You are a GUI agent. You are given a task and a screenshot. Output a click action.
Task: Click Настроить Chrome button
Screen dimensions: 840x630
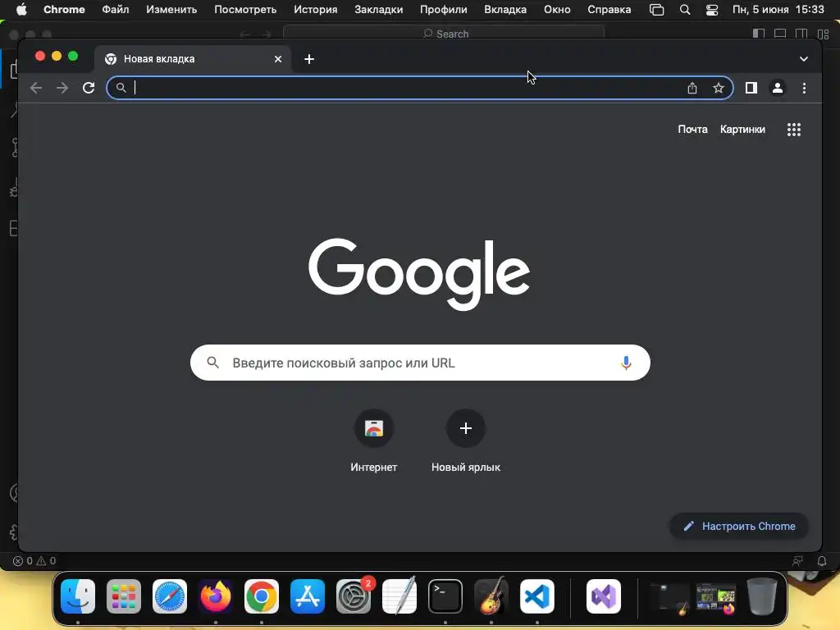[x=739, y=526]
